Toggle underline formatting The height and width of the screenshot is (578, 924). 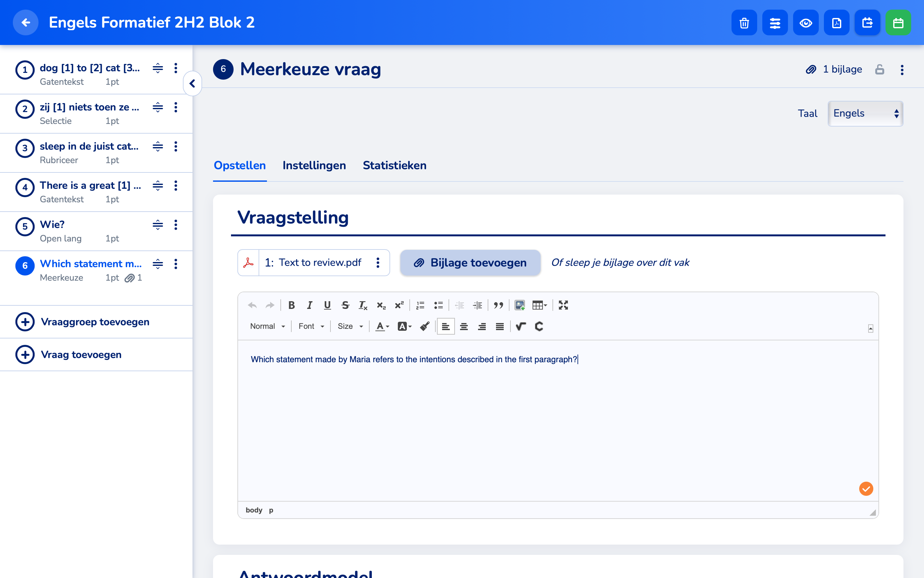point(327,305)
